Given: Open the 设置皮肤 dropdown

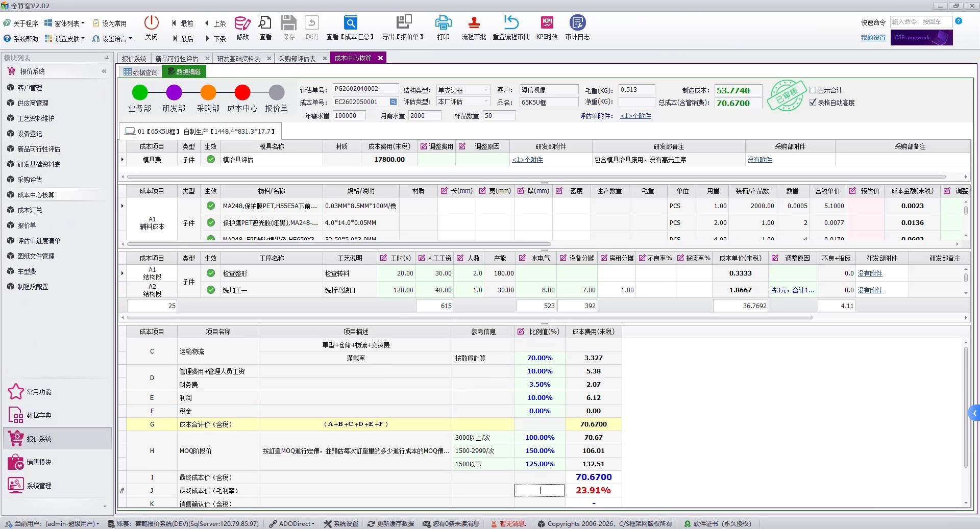Looking at the screenshot, I should [64, 39].
